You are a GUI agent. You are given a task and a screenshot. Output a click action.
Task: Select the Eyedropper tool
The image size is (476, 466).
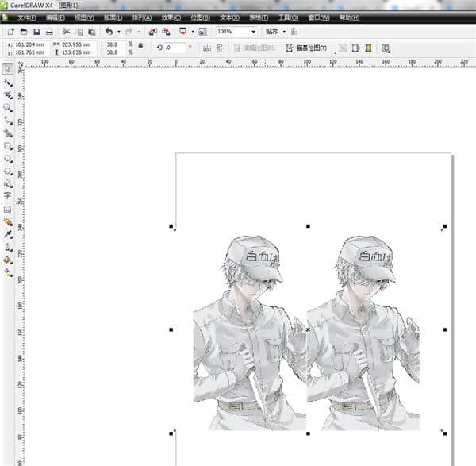tap(8, 234)
